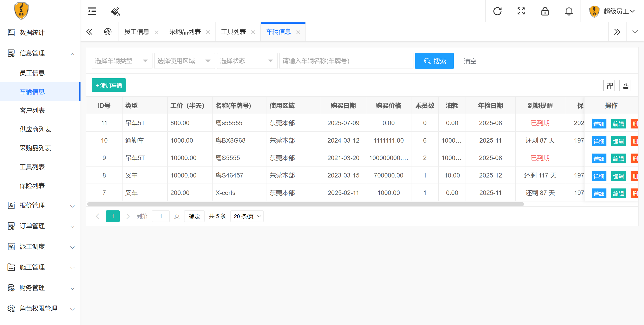Switch to the 工具列表 tab

coord(233,32)
